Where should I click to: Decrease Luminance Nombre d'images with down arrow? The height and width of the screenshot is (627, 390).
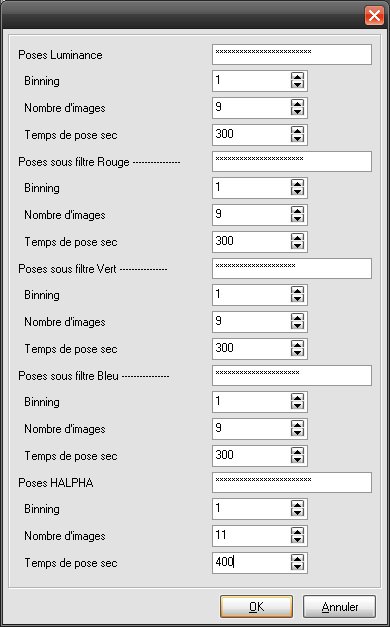pos(297,112)
